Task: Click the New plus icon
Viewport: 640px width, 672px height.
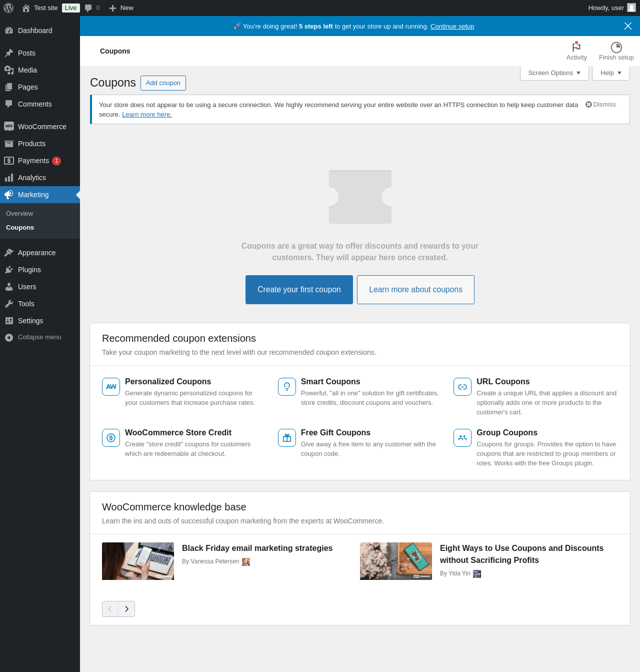Action: tap(113, 8)
